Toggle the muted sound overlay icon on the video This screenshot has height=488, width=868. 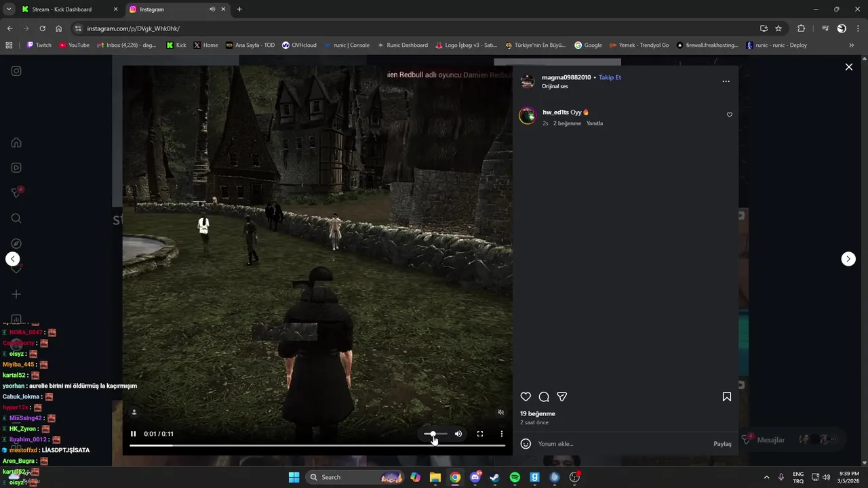click(x=501, y=412)
